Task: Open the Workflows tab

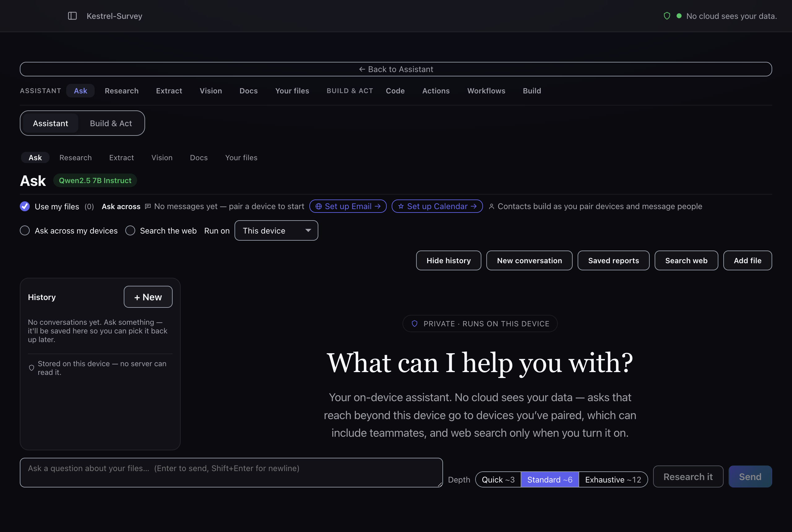Action: (486, 91)
